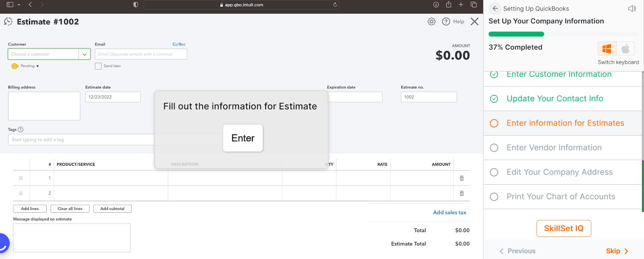Click the Expiration date field

(355, 97)
